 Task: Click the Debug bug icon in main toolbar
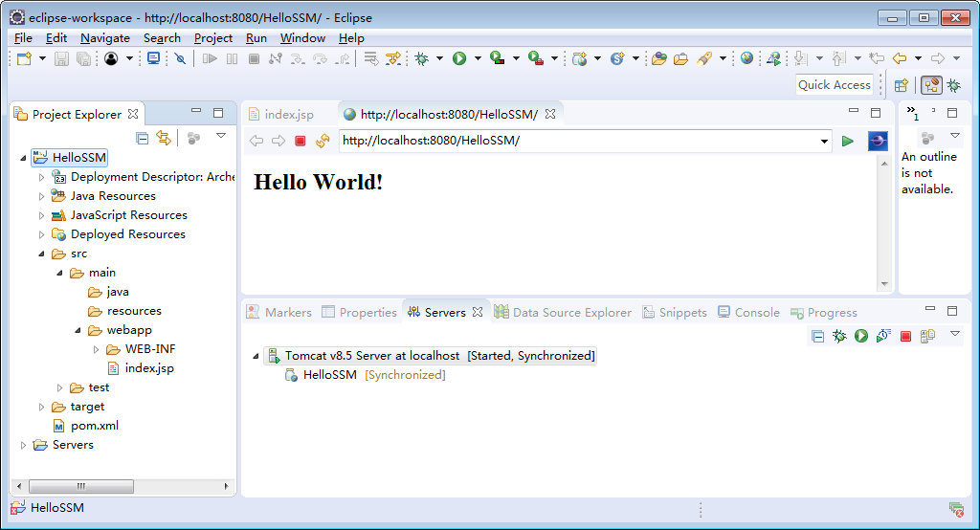(421, 59)
